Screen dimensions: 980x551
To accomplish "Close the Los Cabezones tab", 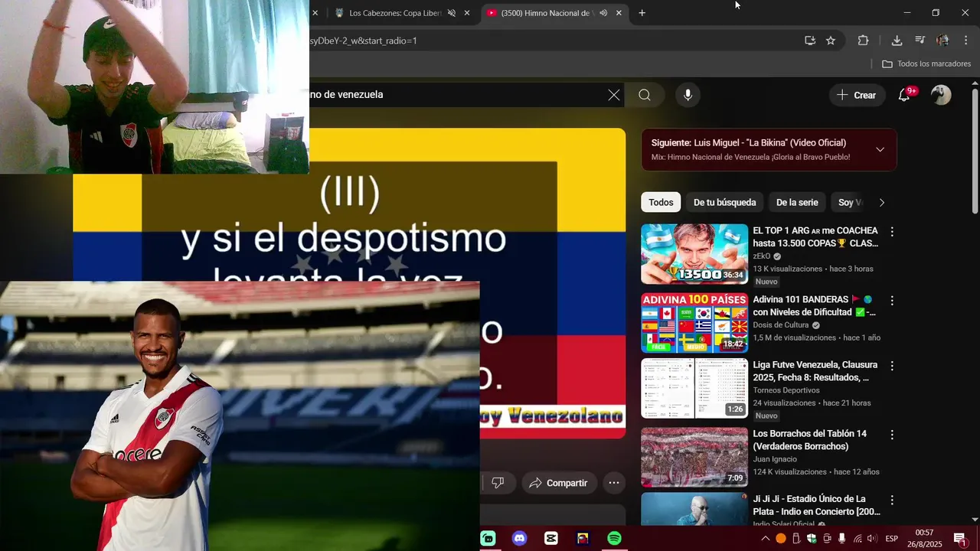I will pos(467,13).
